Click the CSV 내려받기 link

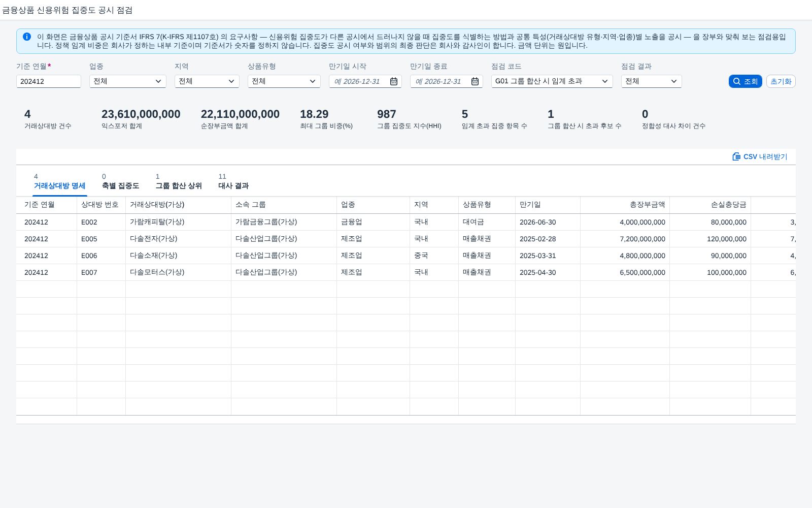760,156
